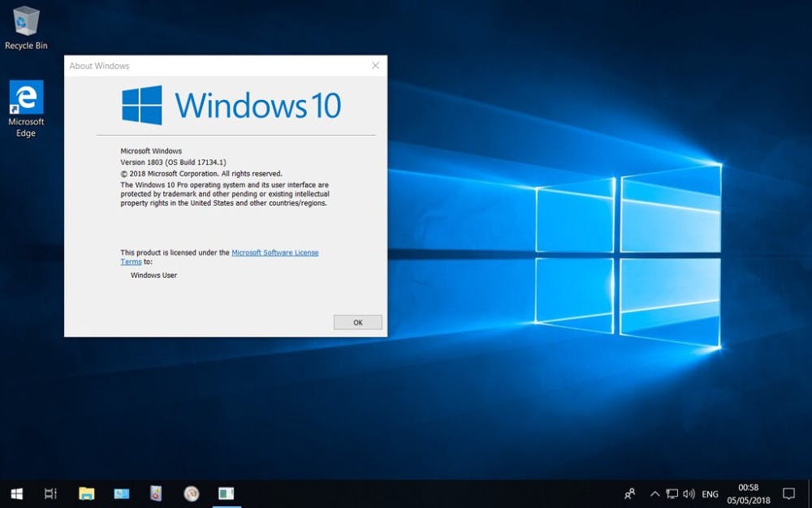Click OK to dismiss About Windows

[x=357, y=322]
